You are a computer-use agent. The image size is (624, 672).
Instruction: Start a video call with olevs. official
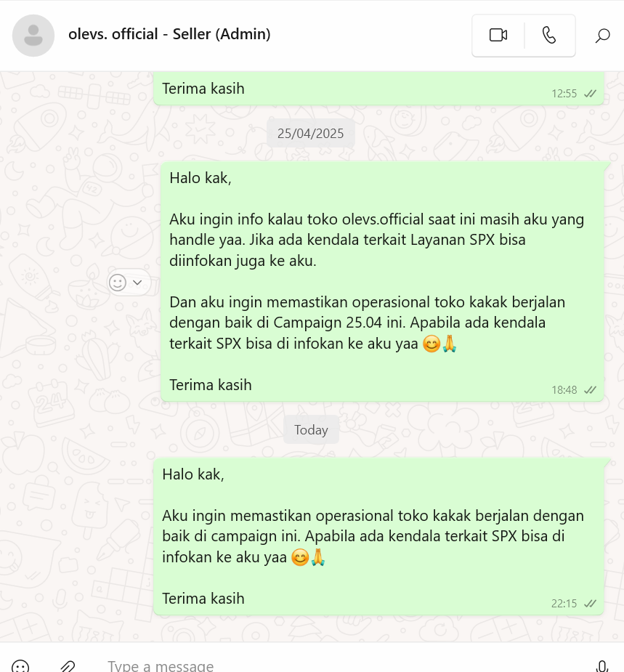point(498,35)
